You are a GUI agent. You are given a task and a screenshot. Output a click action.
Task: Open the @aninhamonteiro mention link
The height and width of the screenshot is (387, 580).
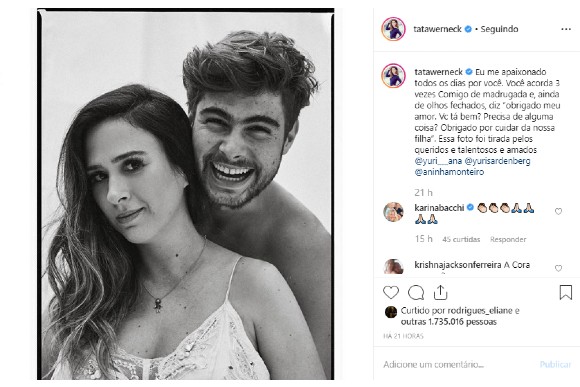pyautogui.click(x=449, y=172)
